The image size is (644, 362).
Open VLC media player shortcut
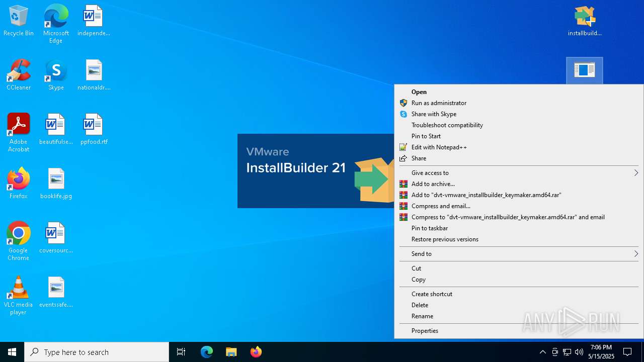pyautogui.click(x=19, y=296)
